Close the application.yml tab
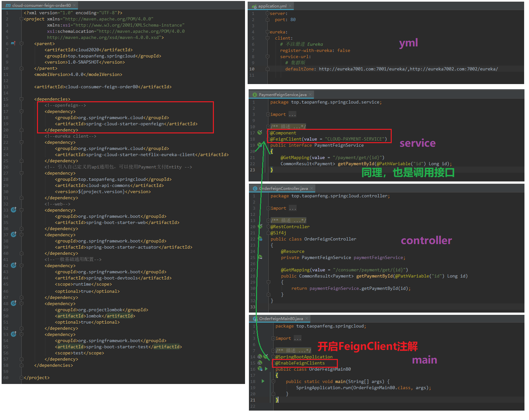 (290, 6)
